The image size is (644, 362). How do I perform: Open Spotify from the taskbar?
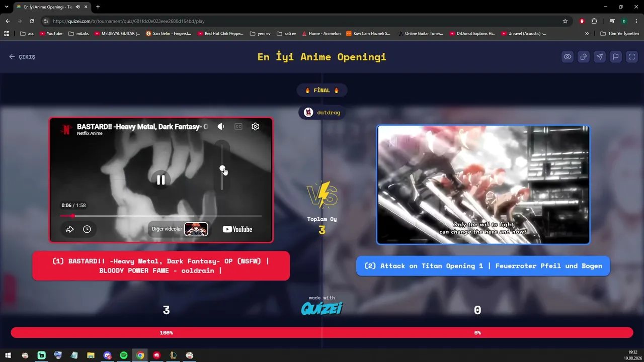[124, 355]
